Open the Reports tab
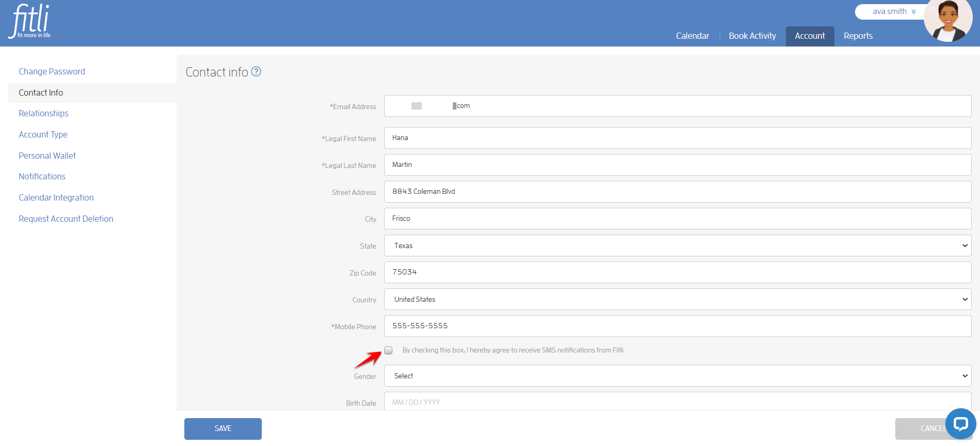The image size is (980, 446). pyautogui.click(x=858, y=36)
